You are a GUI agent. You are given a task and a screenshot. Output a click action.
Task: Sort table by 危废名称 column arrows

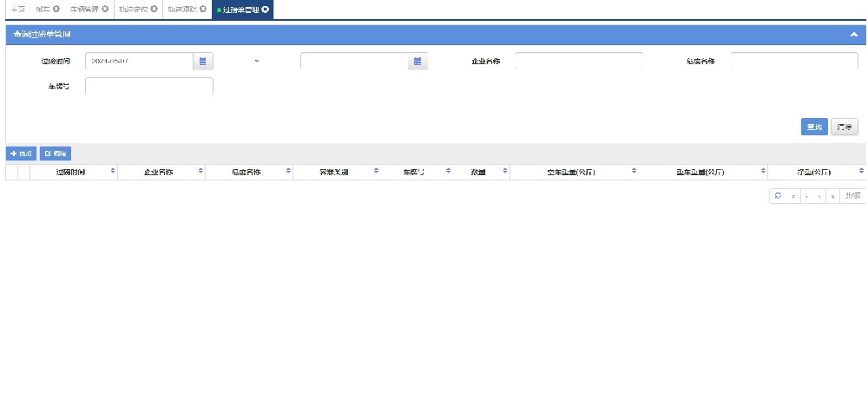[288, 172]
